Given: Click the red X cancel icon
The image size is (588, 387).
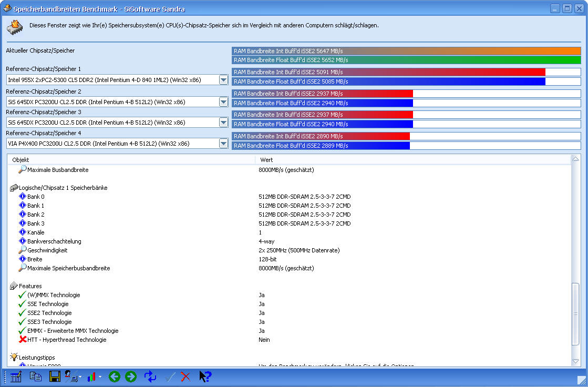Looking at the screenshot, I should pyautogui.click(x=185, y=376).
